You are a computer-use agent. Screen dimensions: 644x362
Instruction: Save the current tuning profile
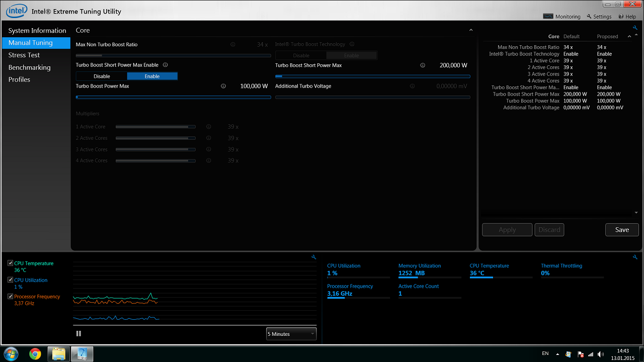pyautogui.click(x=622, y=230)
